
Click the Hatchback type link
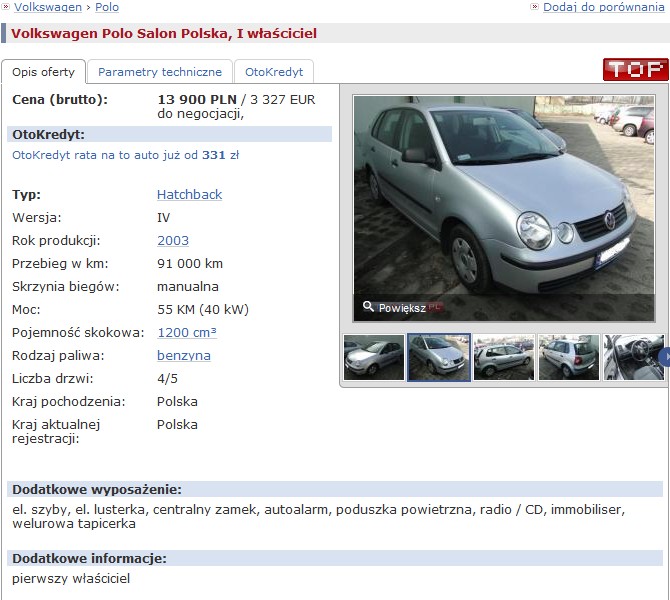click(x=189, y=194)
